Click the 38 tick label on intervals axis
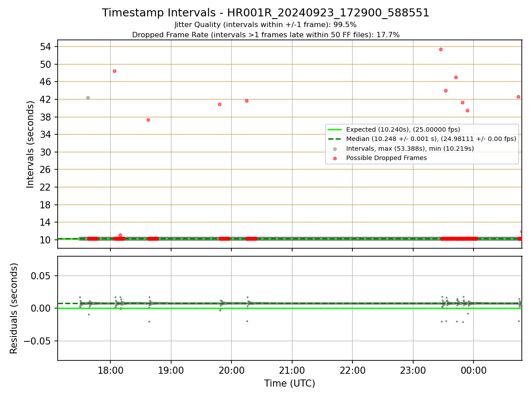Viewport: 532px width, 399px height. point(47,117)
